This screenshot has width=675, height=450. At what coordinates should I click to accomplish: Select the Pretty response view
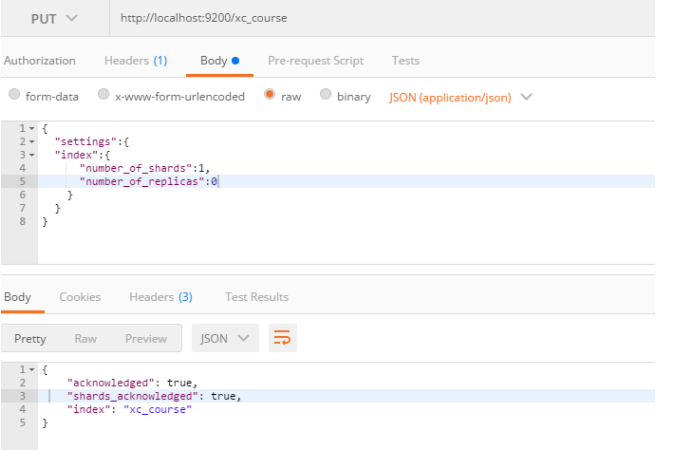pyautogui.click(x=30, y=339)
